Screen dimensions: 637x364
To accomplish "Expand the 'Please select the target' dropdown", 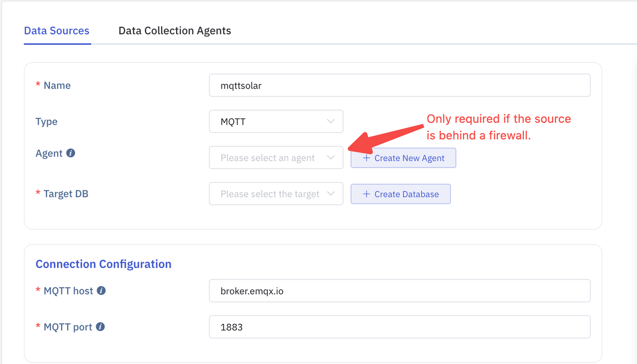I will (x=269, y=194).
